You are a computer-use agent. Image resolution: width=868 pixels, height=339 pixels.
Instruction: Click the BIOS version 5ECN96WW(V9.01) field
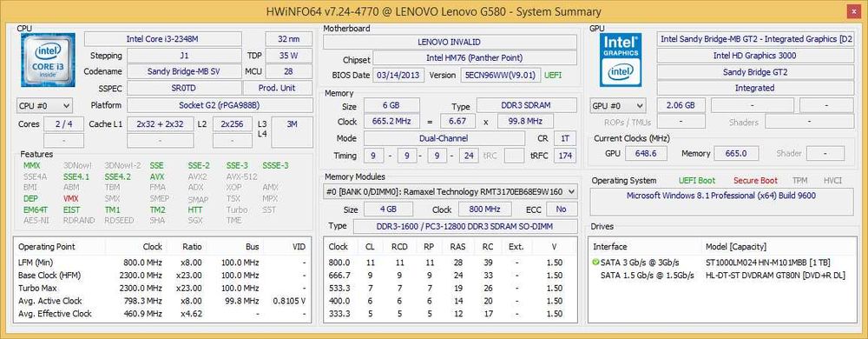(x=500, y=76)
